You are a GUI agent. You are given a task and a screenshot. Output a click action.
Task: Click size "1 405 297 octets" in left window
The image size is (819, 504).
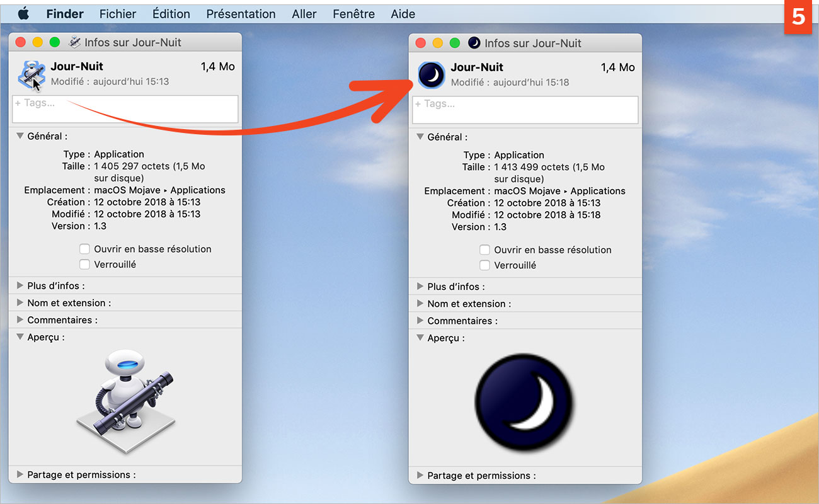tap(132, 166)
